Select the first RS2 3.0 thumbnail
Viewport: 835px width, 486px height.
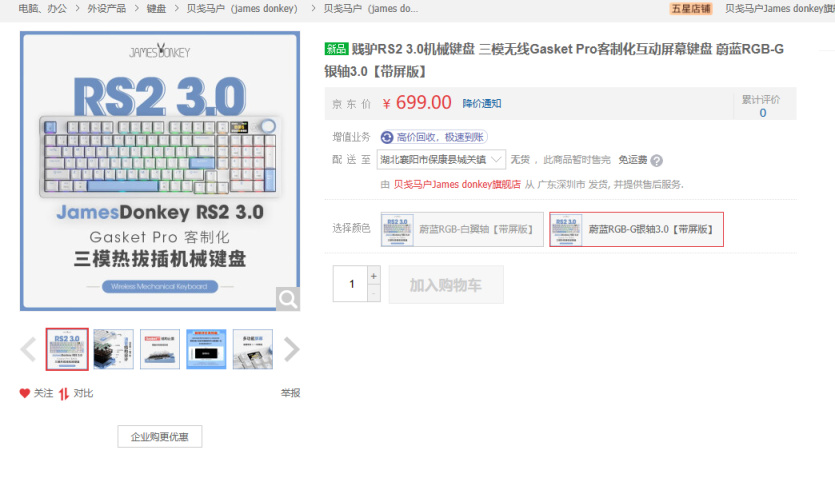pos(67,349)
